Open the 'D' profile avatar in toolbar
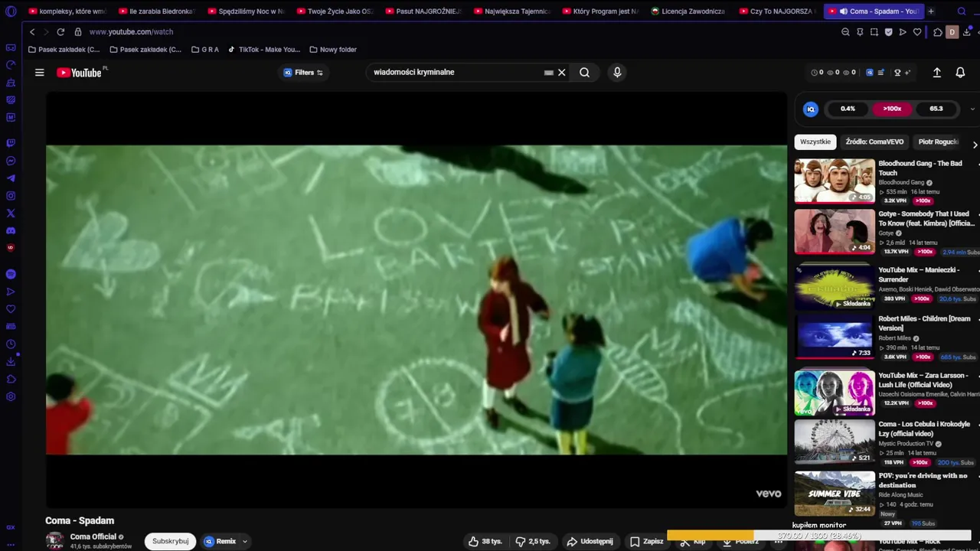This screenshot has height=551, width=980. pyautogui.click(x=952, y=32)
